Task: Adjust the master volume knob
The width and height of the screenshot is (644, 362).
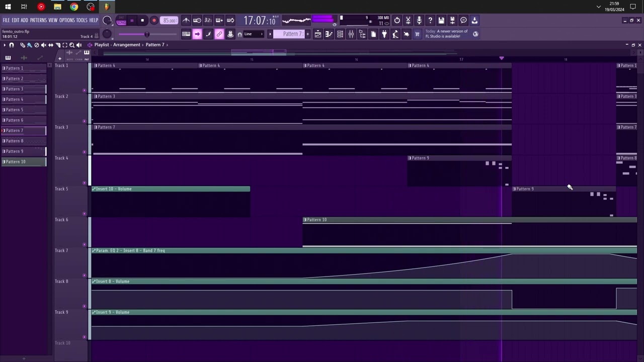Action: click(x=107, y=21)
